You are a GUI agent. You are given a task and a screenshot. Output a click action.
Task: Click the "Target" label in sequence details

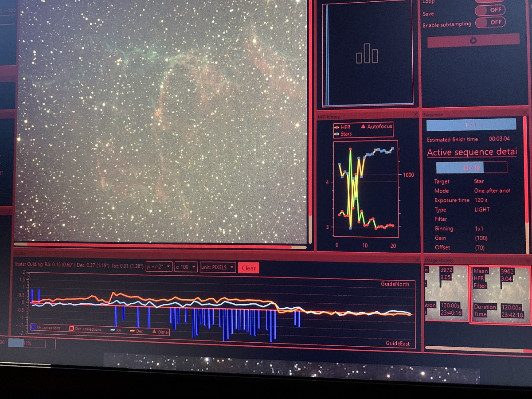coord(442,181)
